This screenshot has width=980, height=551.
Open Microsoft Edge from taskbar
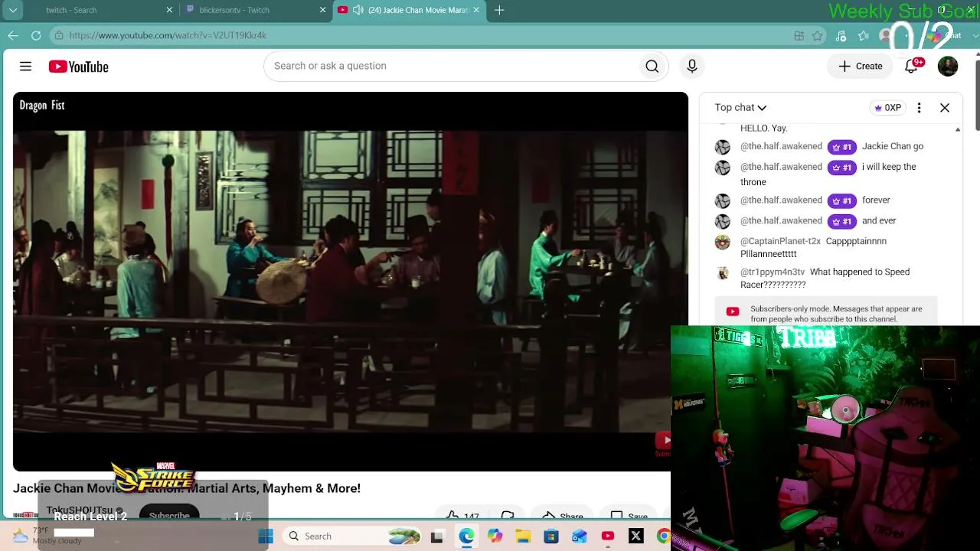[x=466, y=536]
